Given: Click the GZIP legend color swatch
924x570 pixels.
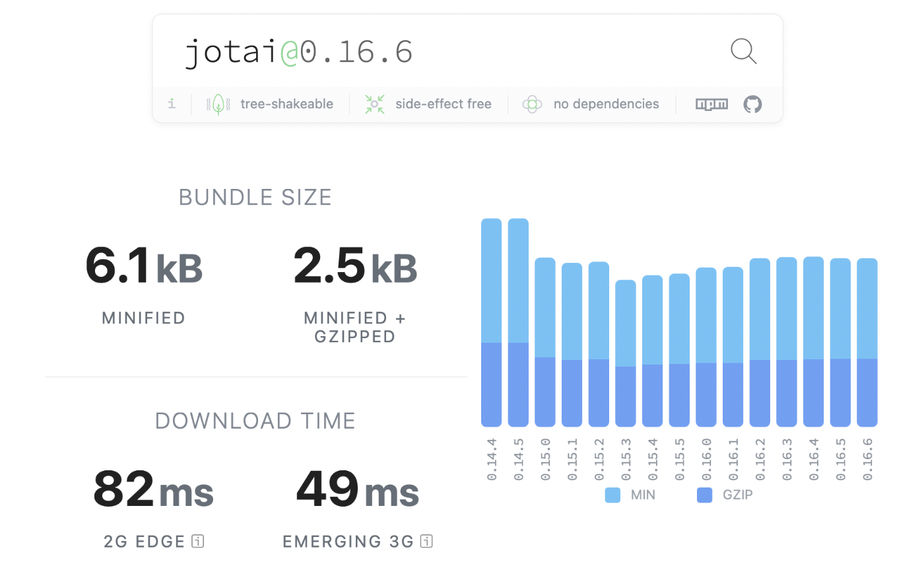Looking at the screenshot, I should (x=704, y=495).
